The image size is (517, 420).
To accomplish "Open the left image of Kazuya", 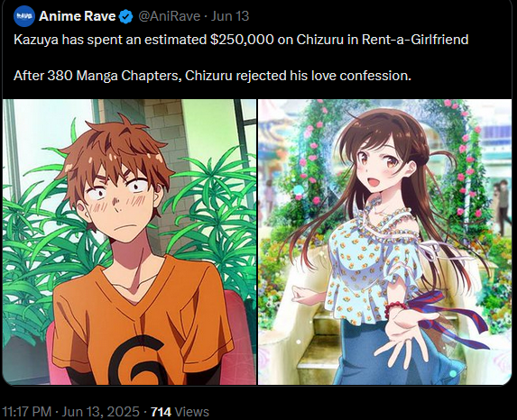I will 129,242.
